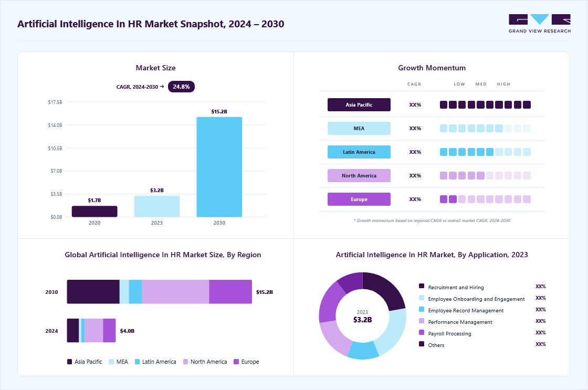Click North America momentum indicator squares
The width and height of the screenshot is (588, 390).
[x=485, y=175]
